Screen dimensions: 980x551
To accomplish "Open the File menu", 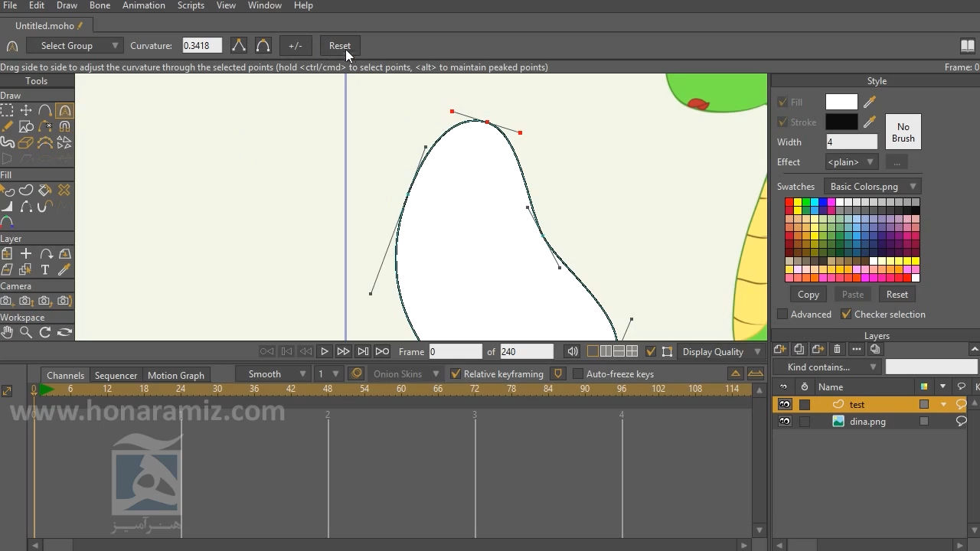I will point(10,5).
